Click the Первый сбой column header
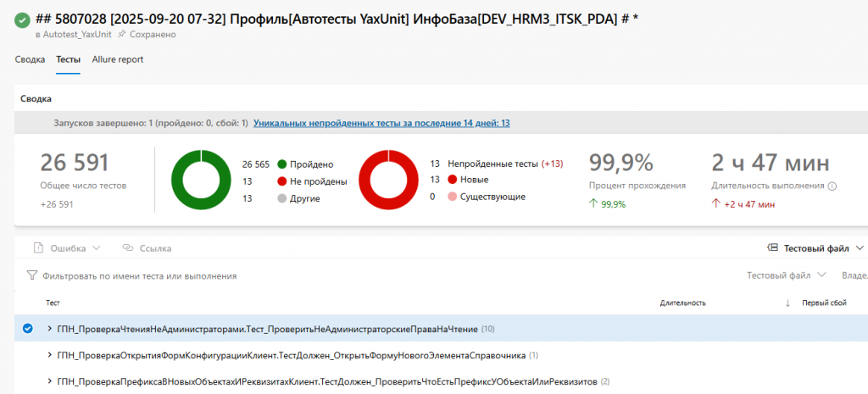This screenshot has height=394, width=868. click(x=824, y=303)
